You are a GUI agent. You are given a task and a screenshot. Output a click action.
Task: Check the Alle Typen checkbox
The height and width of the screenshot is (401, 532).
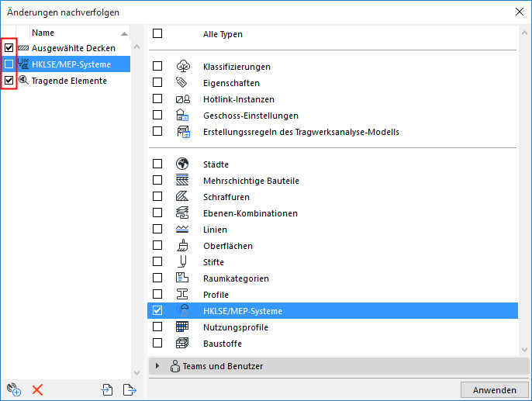tap(157, 33)
